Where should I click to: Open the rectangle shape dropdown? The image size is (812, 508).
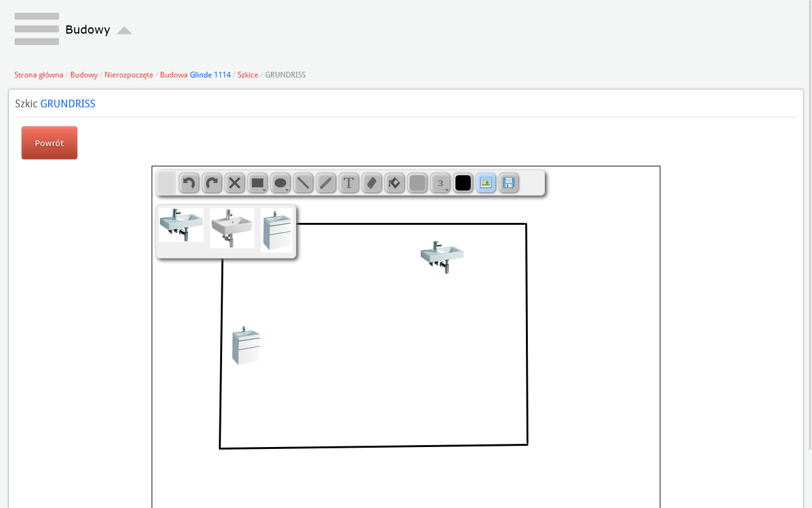pos(258,184)
